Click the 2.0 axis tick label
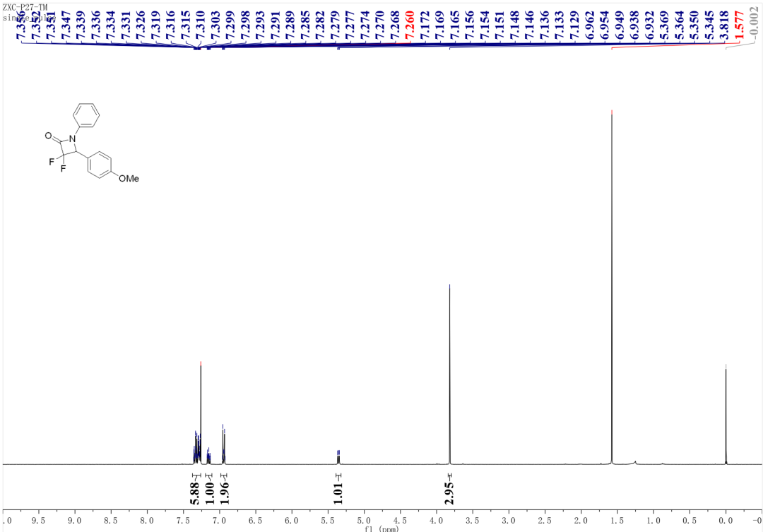This screenshot has width=763, height=532. click(581, 520)
